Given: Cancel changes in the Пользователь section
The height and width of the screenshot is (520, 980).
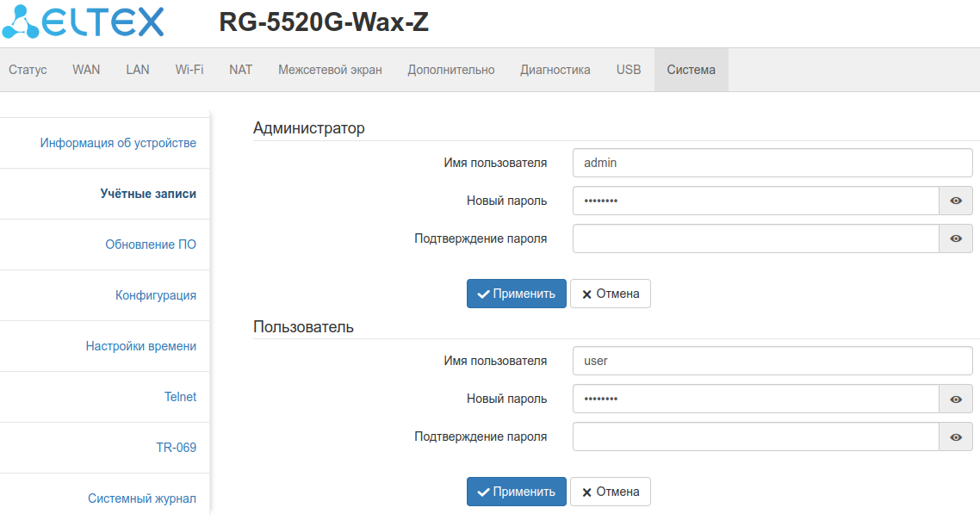Looking at the screenshot, I should point(611,492).
